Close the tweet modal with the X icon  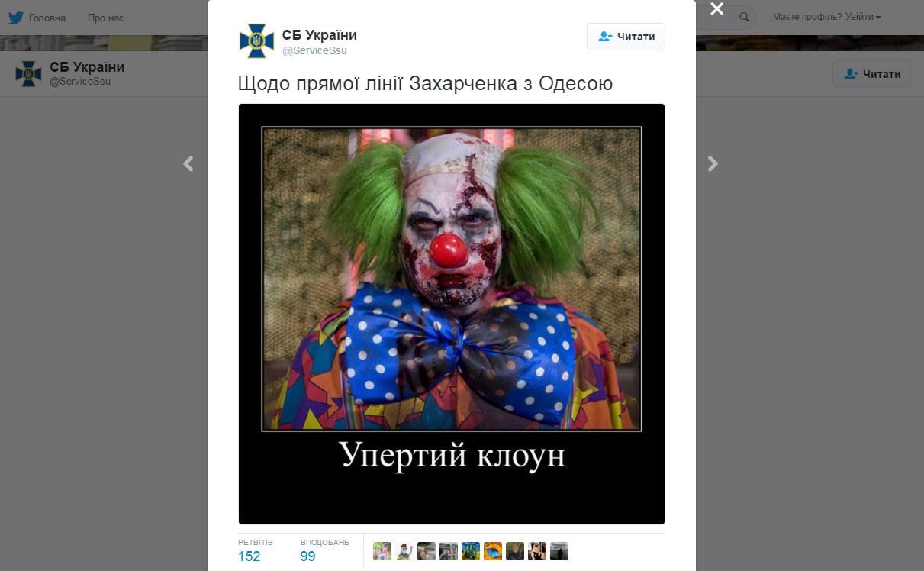pyautogui.click(x=716, y=9)
